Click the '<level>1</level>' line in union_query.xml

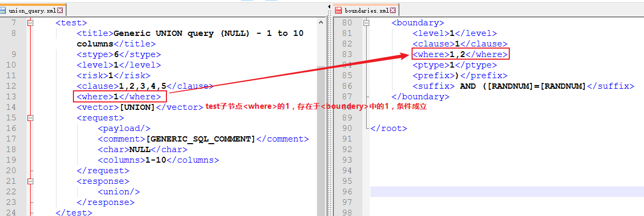(118, 65)
